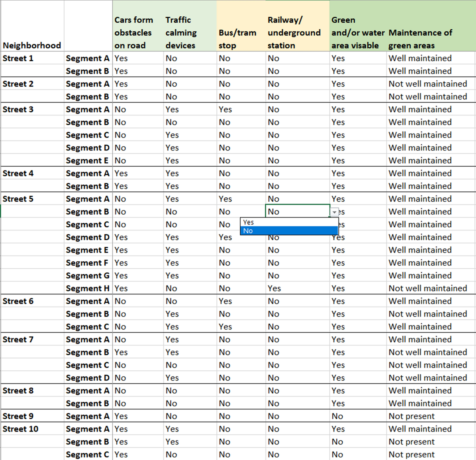Select the 'Bus/tram stop' header cell

(241, 26)
